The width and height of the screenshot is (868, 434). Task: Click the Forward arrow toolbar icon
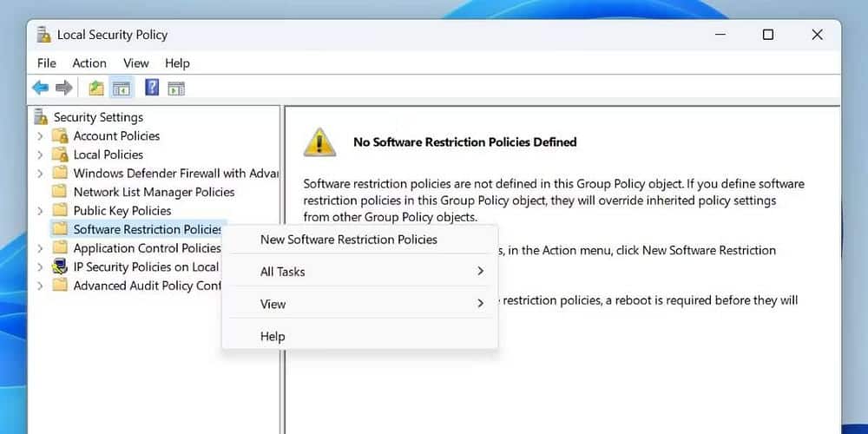click(63, 88)
